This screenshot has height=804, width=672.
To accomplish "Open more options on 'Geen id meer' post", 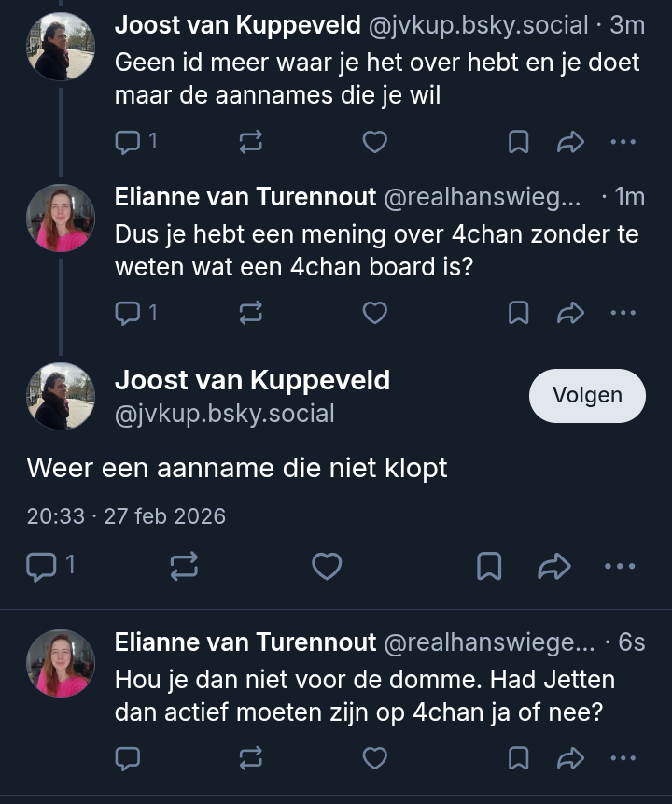I will 623,142.
